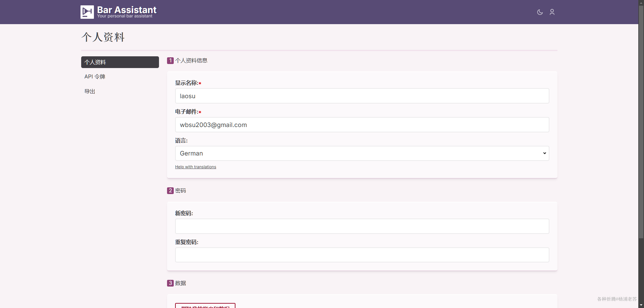Viewport: 644px width, 308px height.
Task: Click the 个人资料信息 section heading
Action: [x=191, y=61]
